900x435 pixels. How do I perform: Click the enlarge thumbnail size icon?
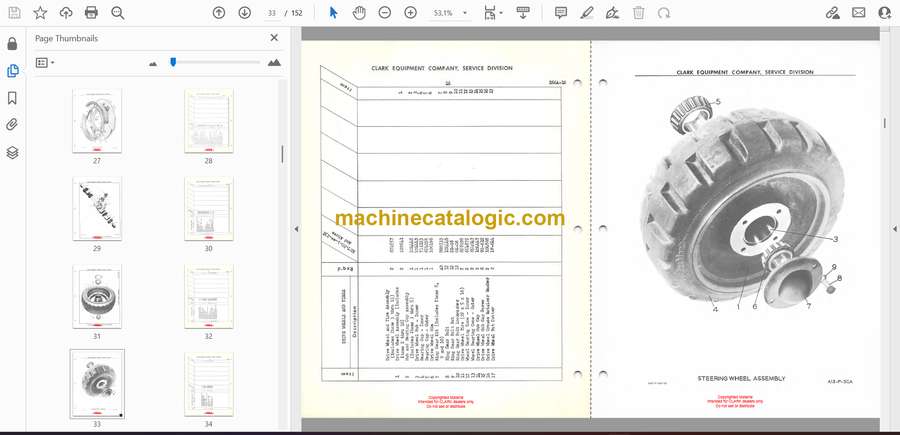(x=274, y=62)
